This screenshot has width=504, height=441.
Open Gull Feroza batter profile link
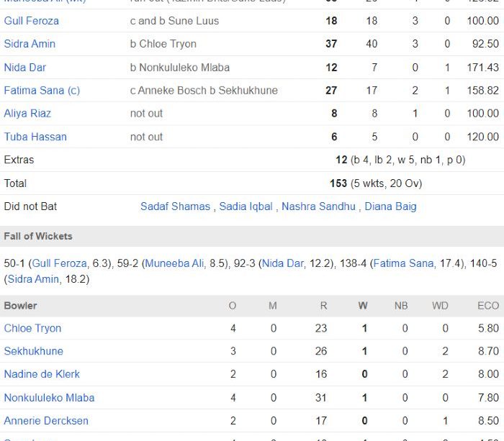click(x=31, y=21)
